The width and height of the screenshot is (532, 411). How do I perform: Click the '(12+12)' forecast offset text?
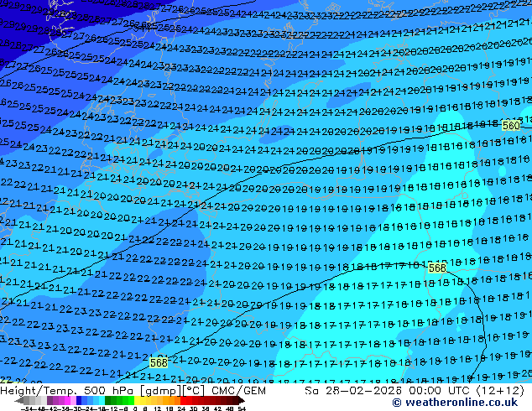[500, 391]
